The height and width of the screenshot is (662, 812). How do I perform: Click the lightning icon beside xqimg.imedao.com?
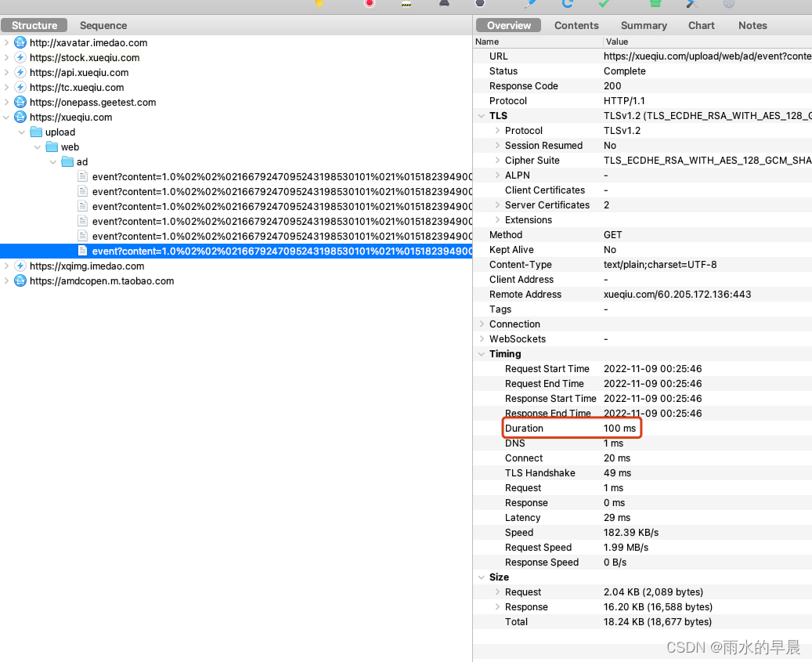point(20,266)
